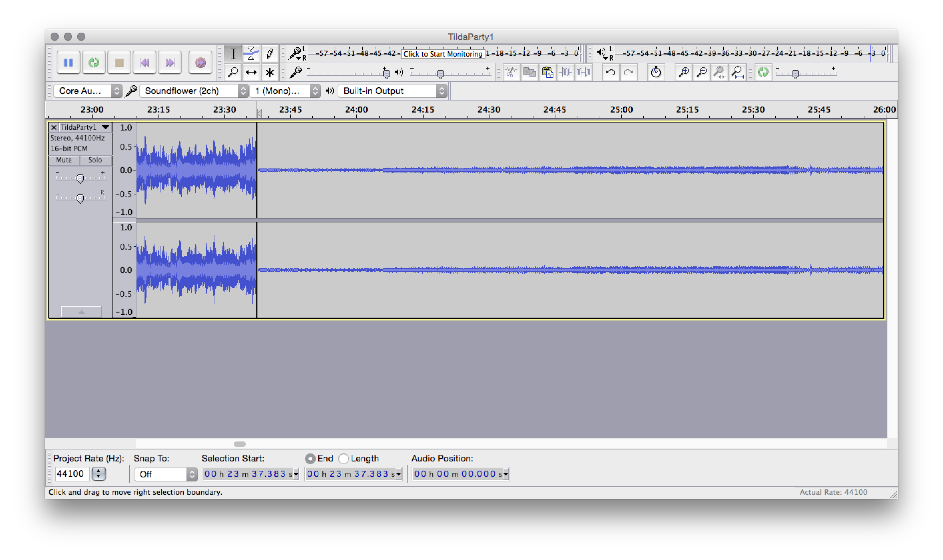The width and height of the screenshot is (943, 560).
Task: Click the Zoom Out icon
Action: pyautogui.click(x=702, y=72)
